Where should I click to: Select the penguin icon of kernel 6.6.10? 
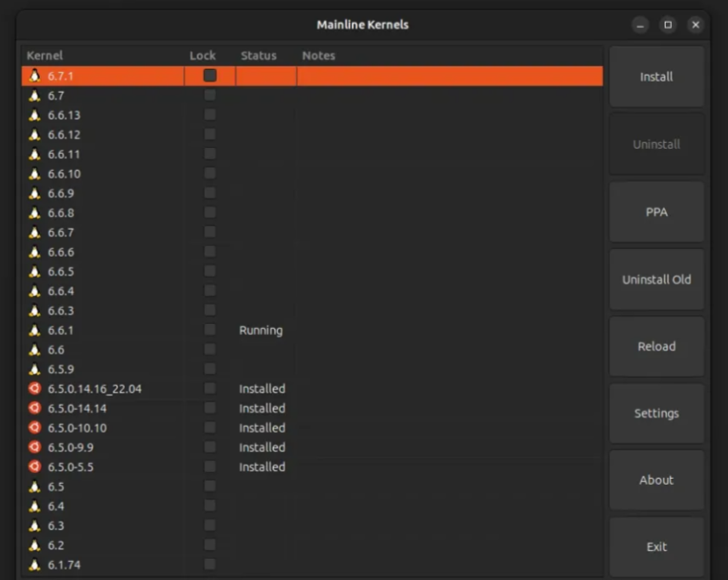pos(34,173)
